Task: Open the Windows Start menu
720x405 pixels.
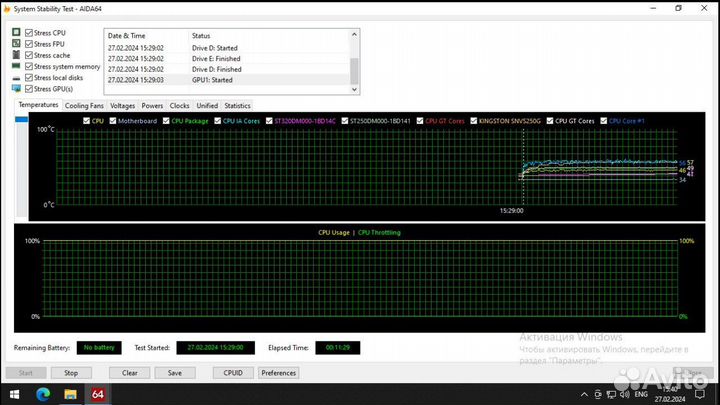Action: (x=14, y=394)
